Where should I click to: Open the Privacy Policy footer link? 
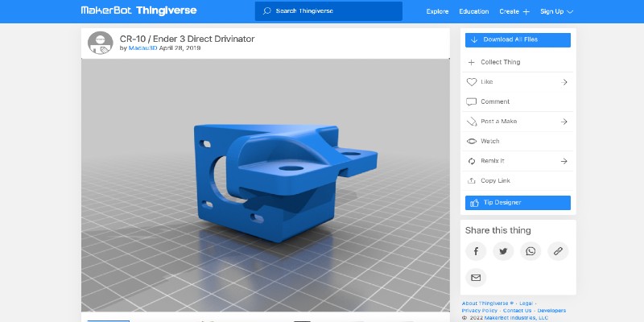[x=479, y=311]
